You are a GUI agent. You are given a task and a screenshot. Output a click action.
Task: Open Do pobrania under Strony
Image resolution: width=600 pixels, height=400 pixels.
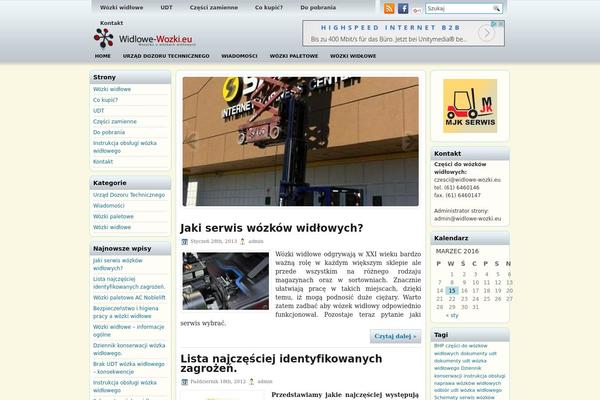(109, 132)
